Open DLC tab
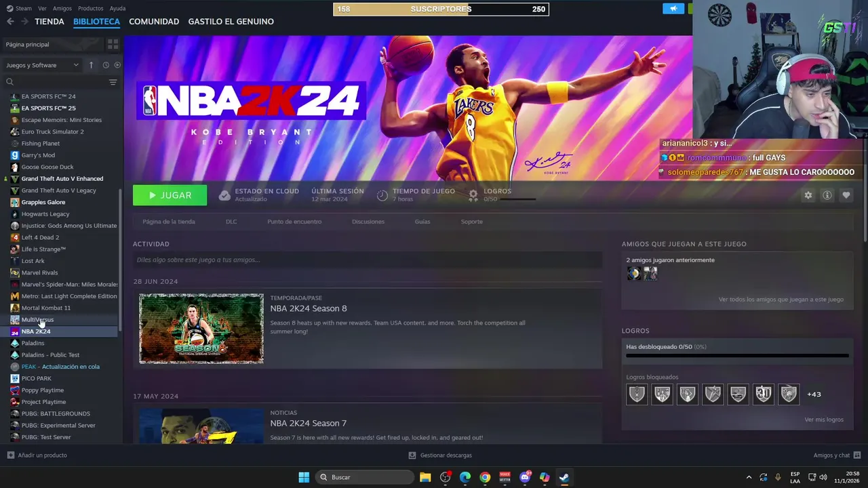Screen dimensions: 868x488 click(231, 222)
